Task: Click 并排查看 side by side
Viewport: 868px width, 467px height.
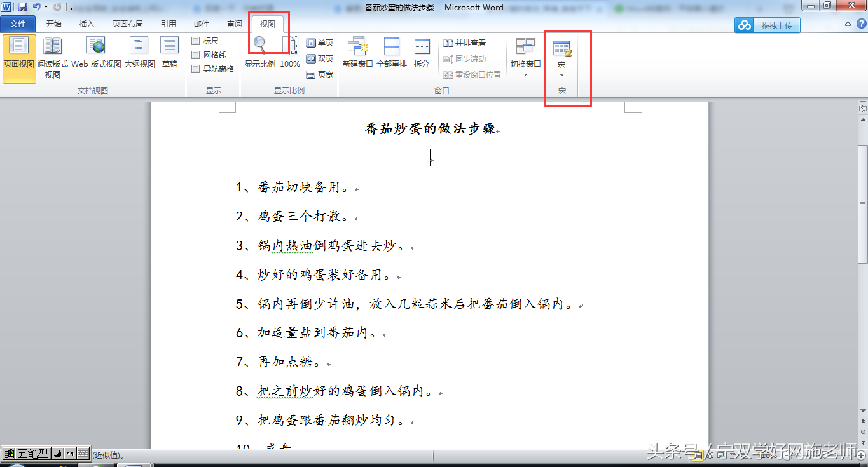Action: [x=465, y=43]
